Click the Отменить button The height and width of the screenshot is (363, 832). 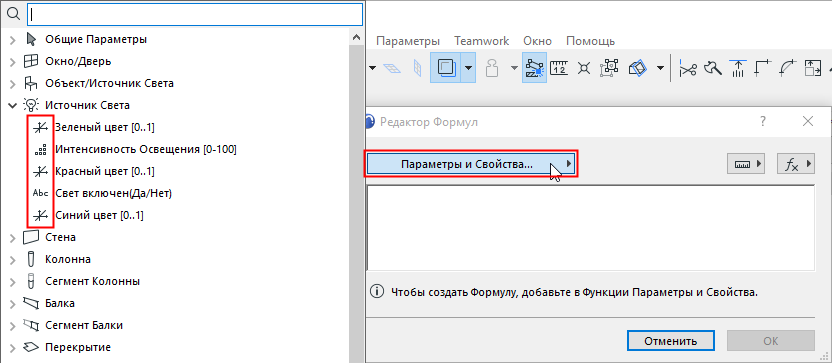670,340
